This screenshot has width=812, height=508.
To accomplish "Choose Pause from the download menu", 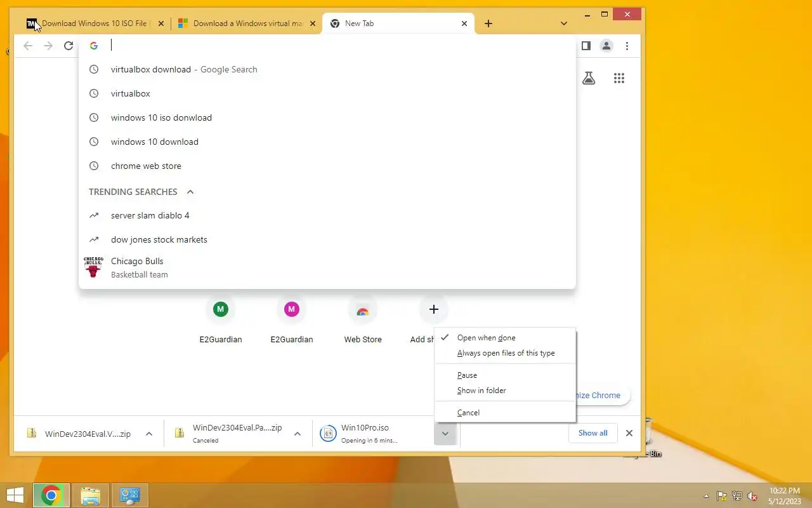I will click(x=506, y=375).
